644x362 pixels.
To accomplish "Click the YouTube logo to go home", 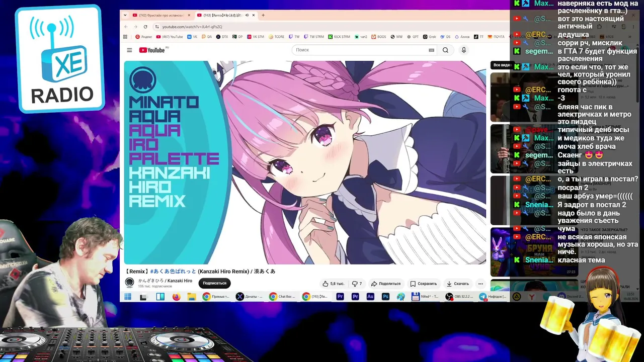I will coord(152,50).
